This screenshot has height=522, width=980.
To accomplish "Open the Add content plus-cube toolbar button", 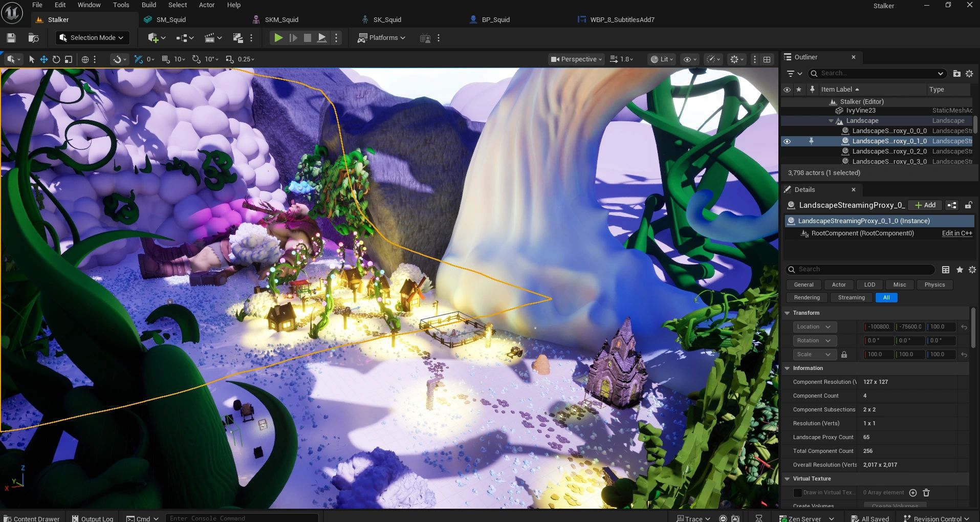I will point(157,38).
